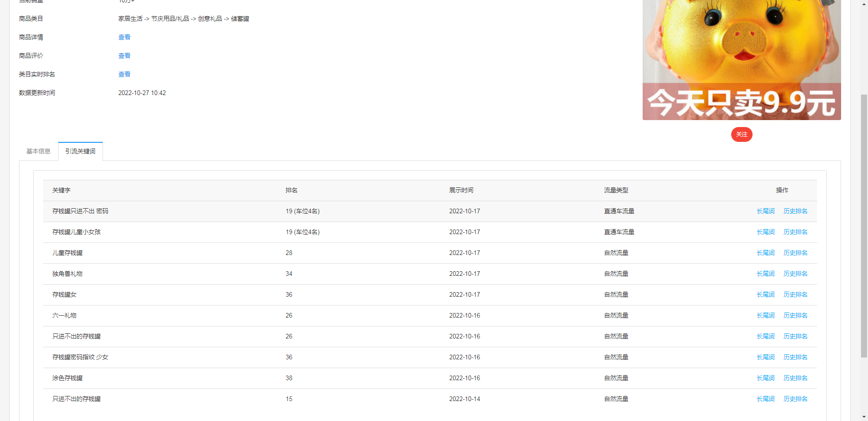The width and height of the screenshot is (868, 421).
Task: Select keyword 存钱罐女
Action: click(64, 294)
